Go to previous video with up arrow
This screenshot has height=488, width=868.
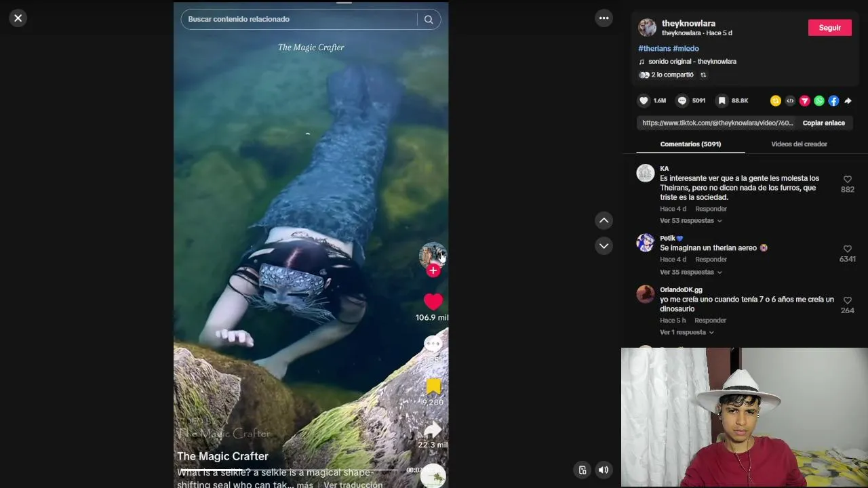tap(604, 220)
